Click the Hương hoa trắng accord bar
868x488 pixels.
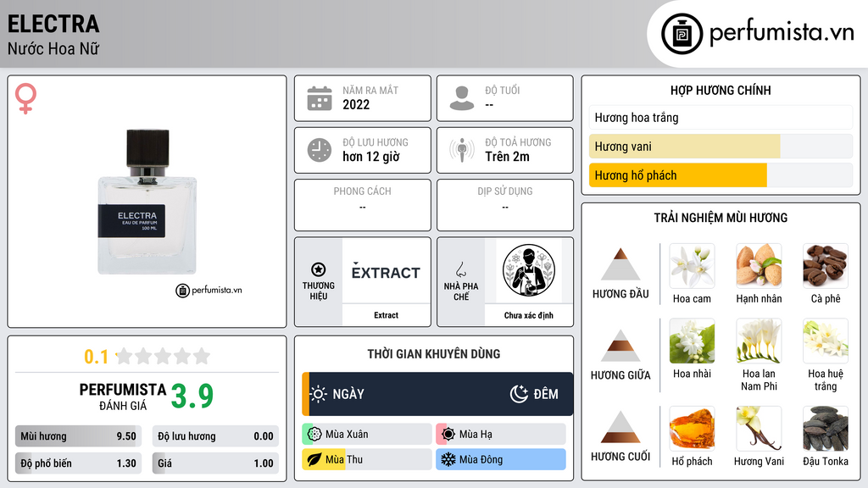point(721,118)
